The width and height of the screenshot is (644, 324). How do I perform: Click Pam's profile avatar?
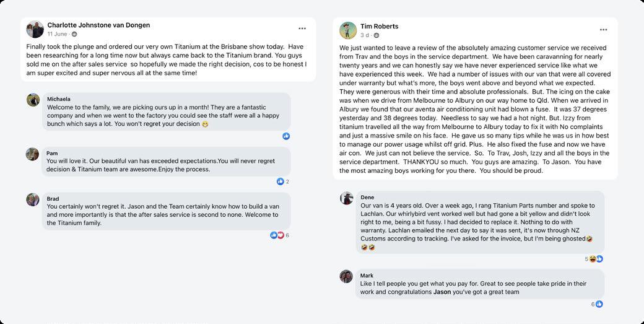33,154
